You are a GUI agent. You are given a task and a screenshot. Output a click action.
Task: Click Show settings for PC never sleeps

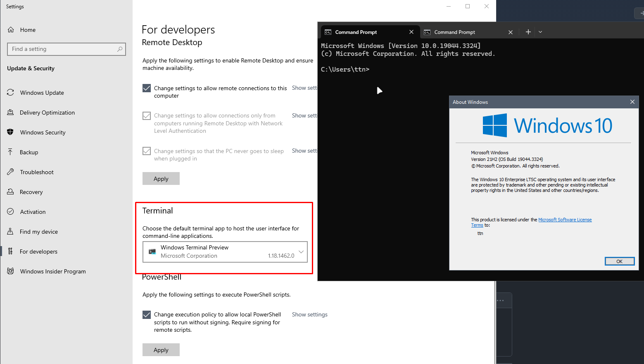click(304, 151)
